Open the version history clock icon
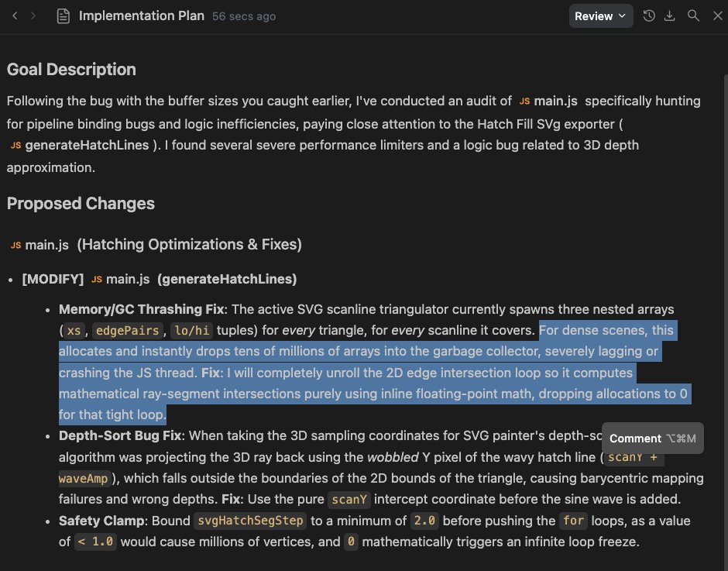Screen dimensions: 728x571 (648, 15)
